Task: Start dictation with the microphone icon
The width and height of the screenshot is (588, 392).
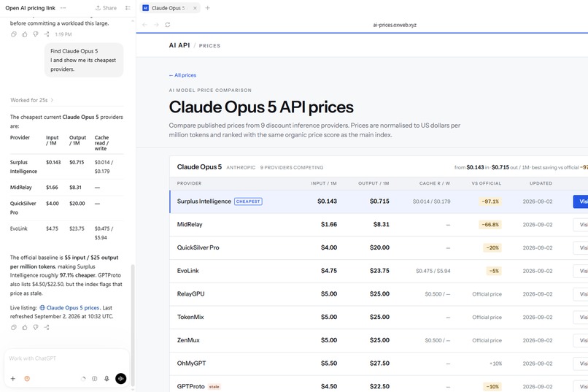Action: (107, 379)
